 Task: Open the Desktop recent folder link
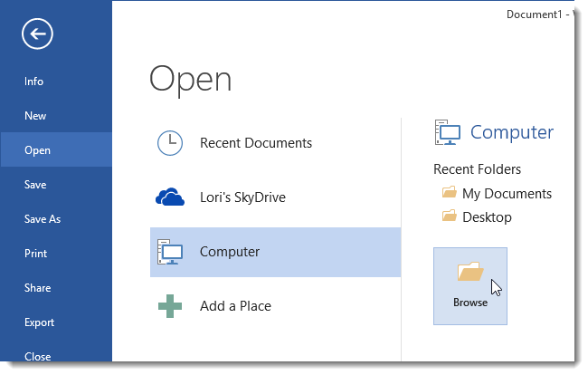click(x=487, y=217)
